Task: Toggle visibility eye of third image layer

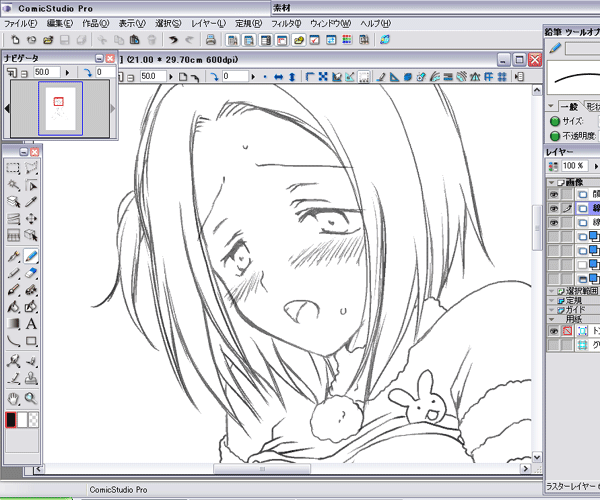Action: coord(553,223)
